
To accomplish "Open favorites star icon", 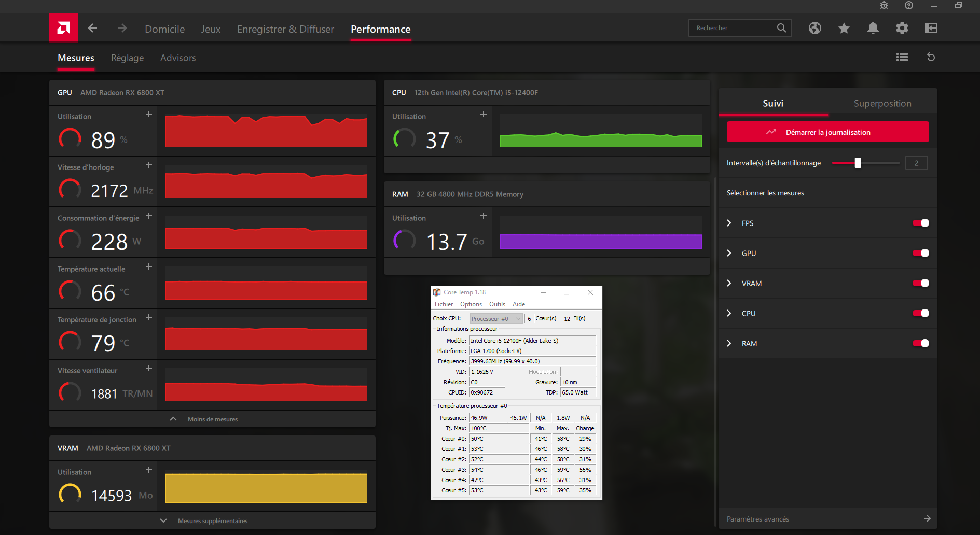I will [844, 28].
